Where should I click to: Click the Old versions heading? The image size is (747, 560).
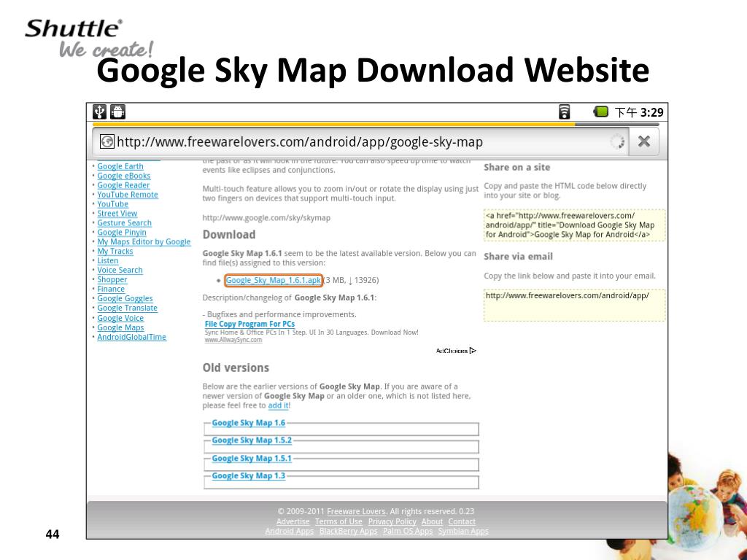(x=236, y=368)
